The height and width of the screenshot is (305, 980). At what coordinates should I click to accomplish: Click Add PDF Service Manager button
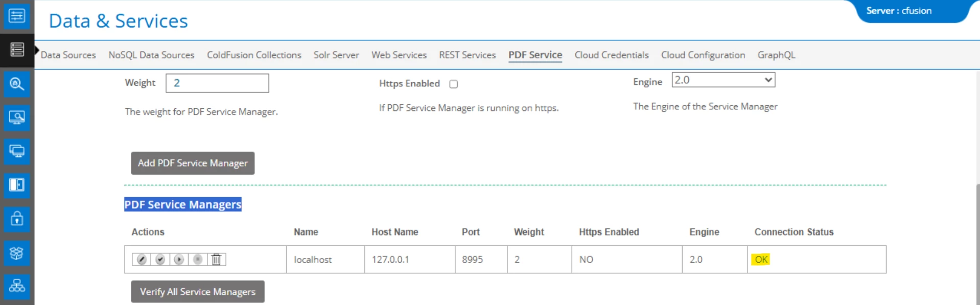193,163
